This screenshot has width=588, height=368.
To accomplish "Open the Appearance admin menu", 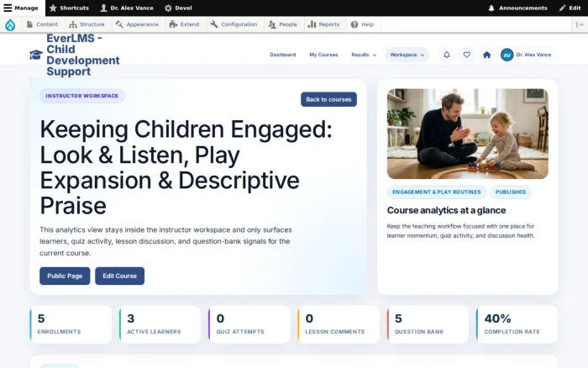I will point(137,24).
